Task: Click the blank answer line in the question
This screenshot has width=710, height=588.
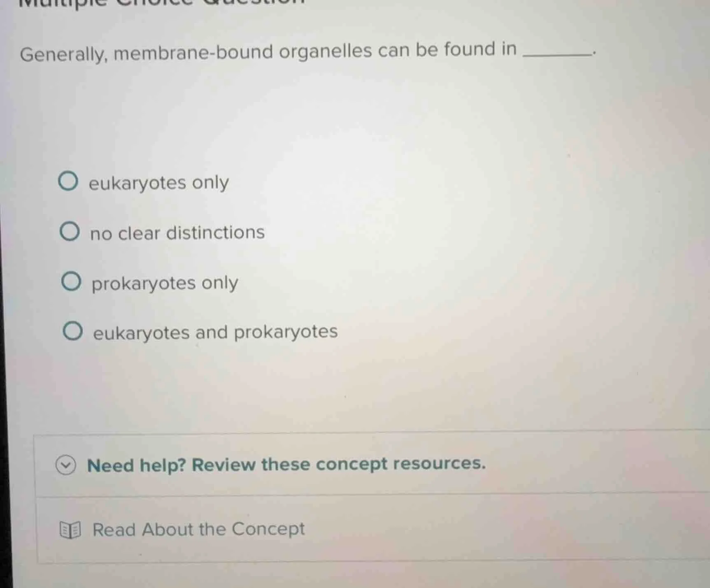Action: [557, 54]
